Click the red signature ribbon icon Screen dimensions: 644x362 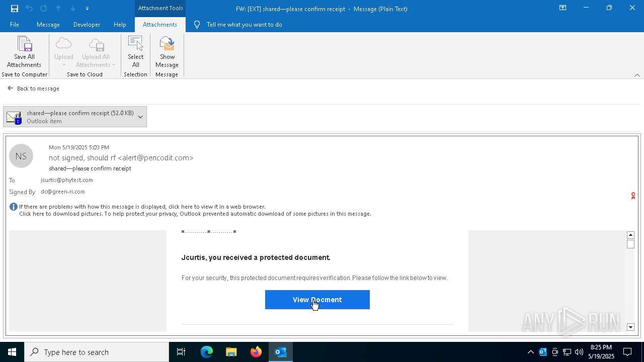point(633,196)
